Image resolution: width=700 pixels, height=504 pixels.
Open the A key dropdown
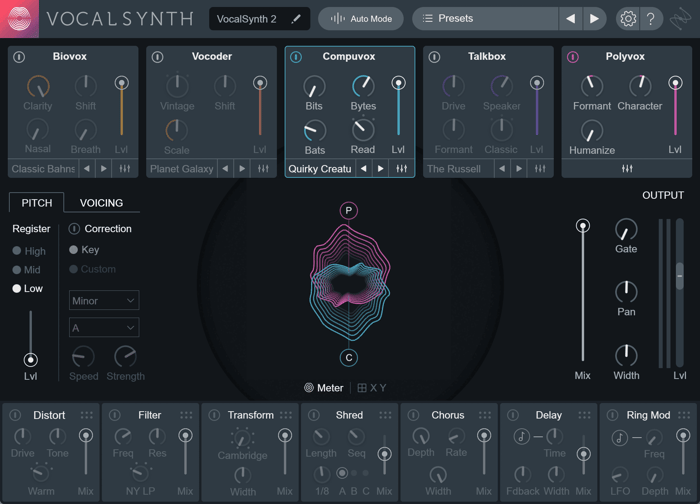[104, 328]
